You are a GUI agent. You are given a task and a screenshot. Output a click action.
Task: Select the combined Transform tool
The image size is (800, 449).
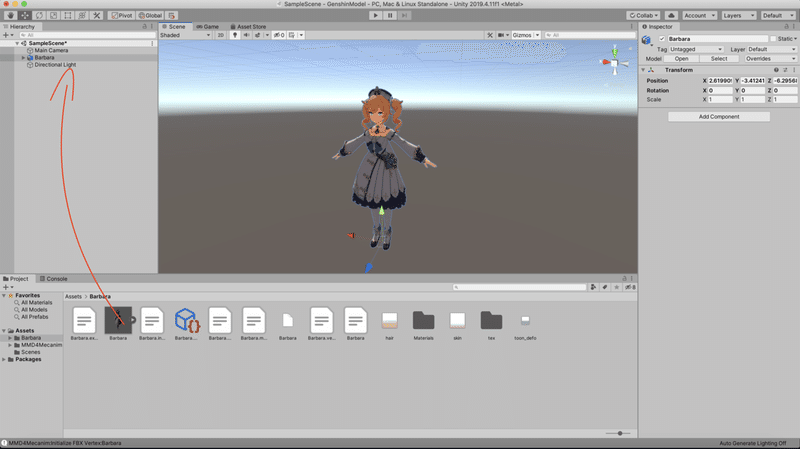coord(82,15)
